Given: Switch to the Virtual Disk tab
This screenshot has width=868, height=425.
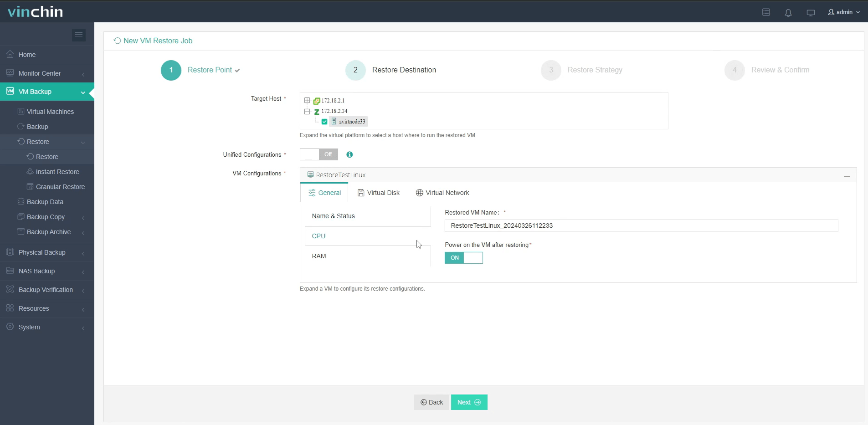Looking at the screenshot, I should (x=383, y=193).
